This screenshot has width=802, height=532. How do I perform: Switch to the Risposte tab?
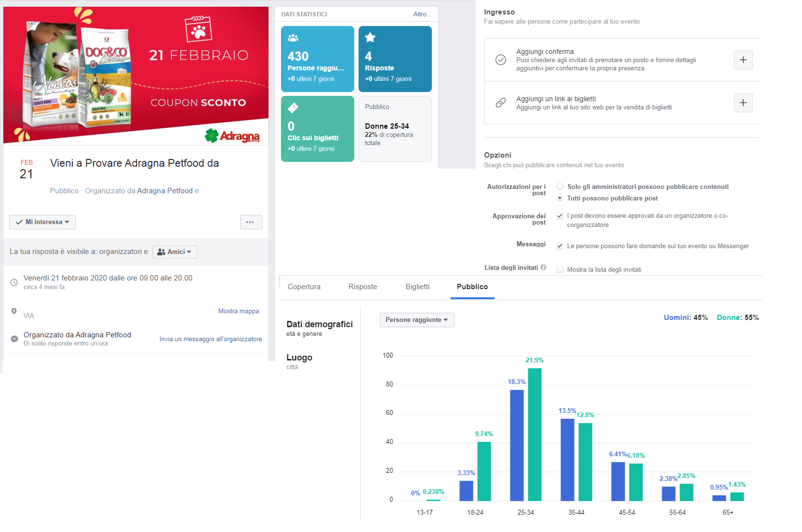(363, 287)
